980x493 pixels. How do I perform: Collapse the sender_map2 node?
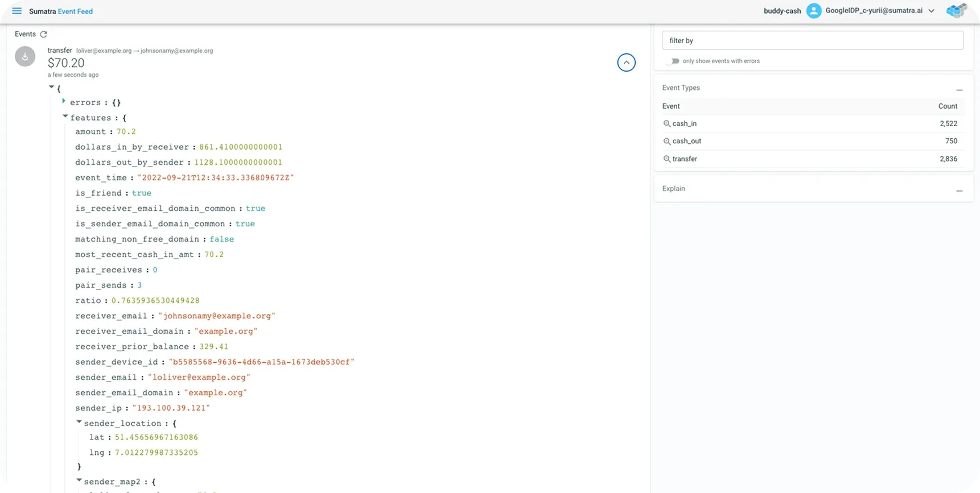coord(79,480)
